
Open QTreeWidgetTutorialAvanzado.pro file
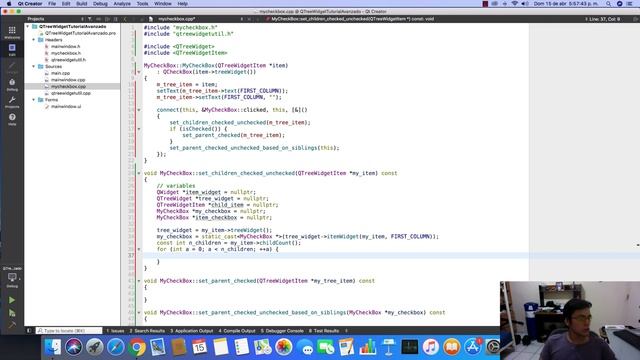(x=80, y=33)
